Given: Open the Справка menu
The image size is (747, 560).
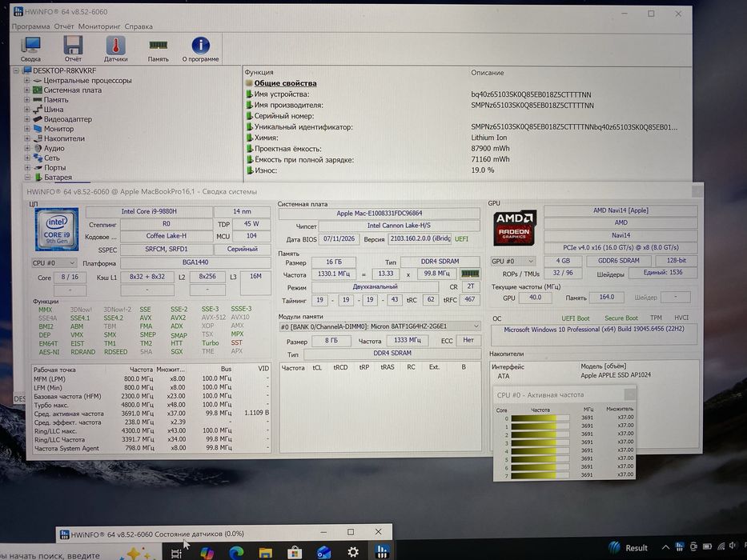Looking at the screenshot, I should click(139, 26).
